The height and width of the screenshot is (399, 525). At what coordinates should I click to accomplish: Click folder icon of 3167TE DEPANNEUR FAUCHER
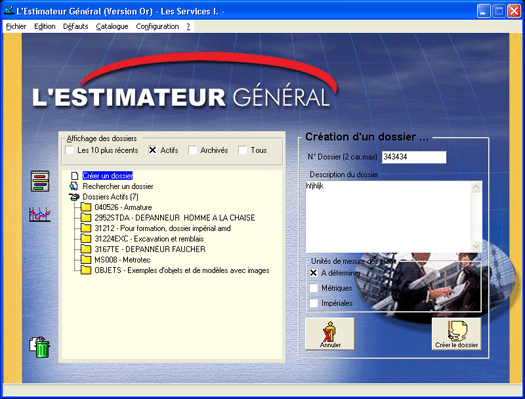coord(86,249)
